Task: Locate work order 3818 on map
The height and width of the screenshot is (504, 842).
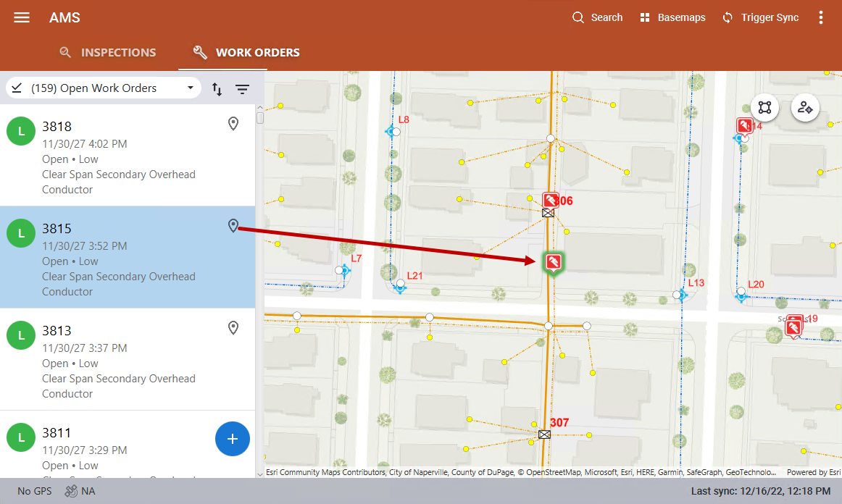Action: pos(233,124)
